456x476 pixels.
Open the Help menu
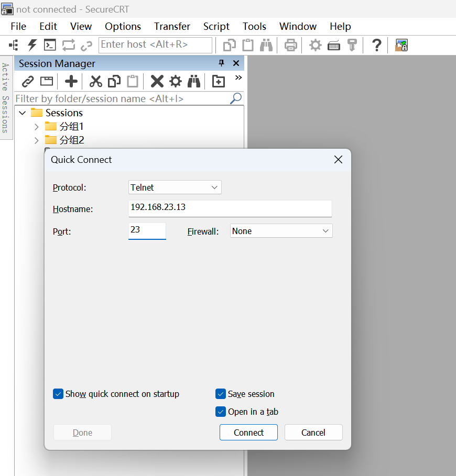click(340, 26)
